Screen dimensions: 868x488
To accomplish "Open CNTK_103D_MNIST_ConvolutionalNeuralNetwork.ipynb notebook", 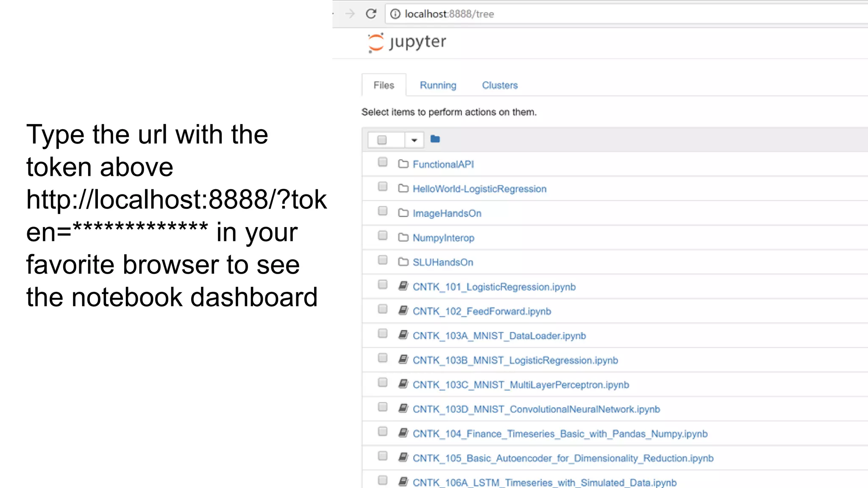I will pyautogui.click(x=537, y=410).
